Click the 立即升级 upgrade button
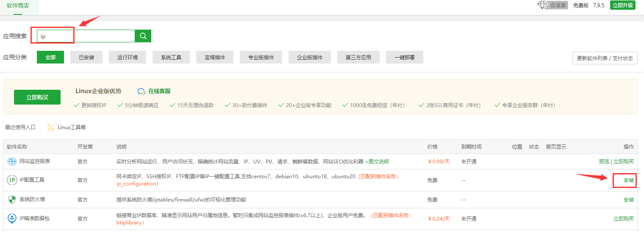The width and height of the screenshot is (644, 232). pos(622,5)
